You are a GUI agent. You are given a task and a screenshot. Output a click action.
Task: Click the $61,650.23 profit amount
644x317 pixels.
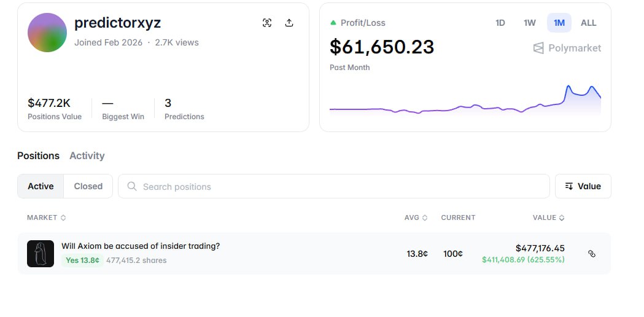point(382,47)
